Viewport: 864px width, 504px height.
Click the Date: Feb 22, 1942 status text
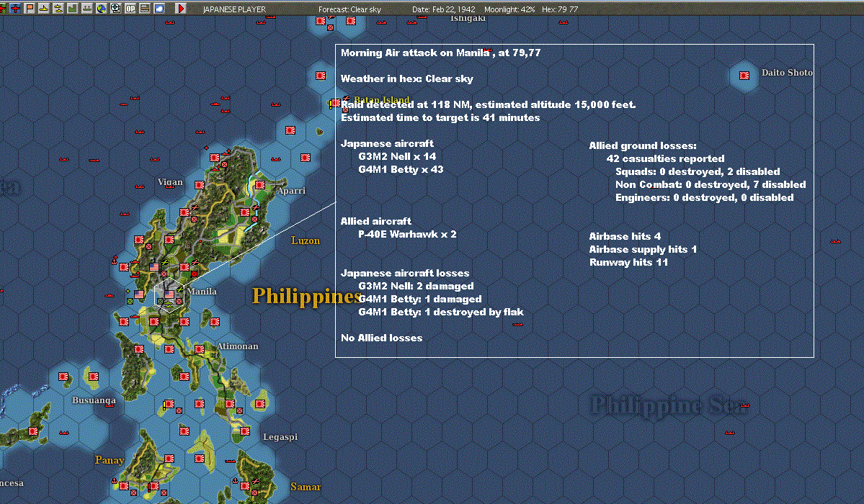point(444,9)
